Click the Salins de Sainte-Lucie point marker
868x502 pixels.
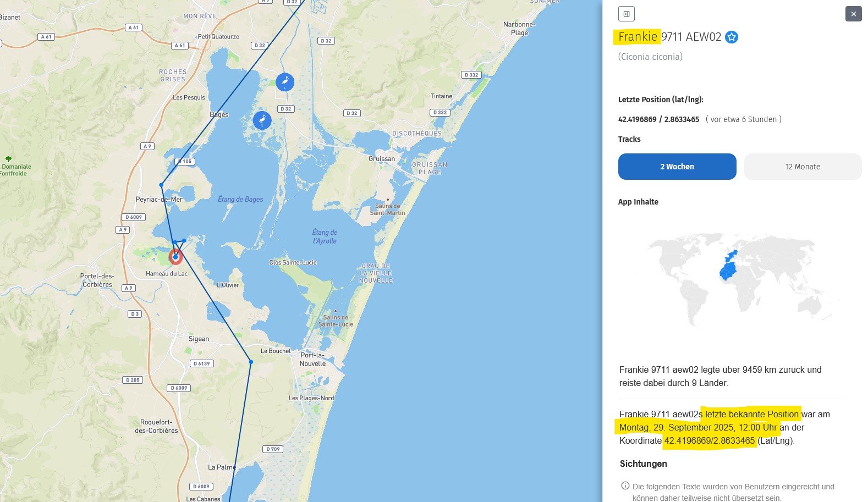click(335, 311)
